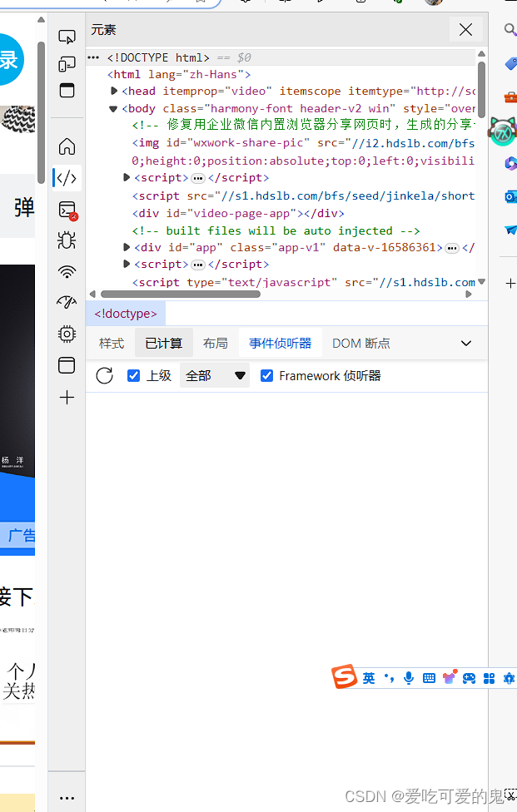Expand more tabs chevron beside DOM 断点
This screenshot has height=812, width=517.
click(x=466, y=344)
